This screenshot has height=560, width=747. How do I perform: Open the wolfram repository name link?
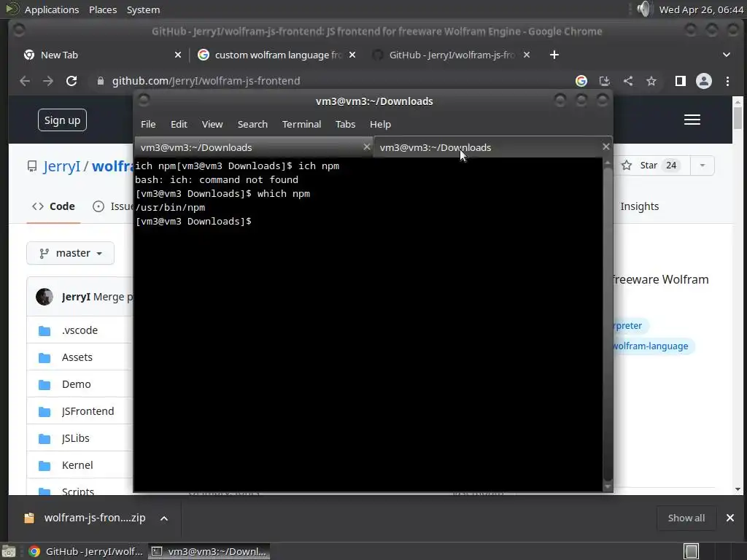(x=112, y=166)
